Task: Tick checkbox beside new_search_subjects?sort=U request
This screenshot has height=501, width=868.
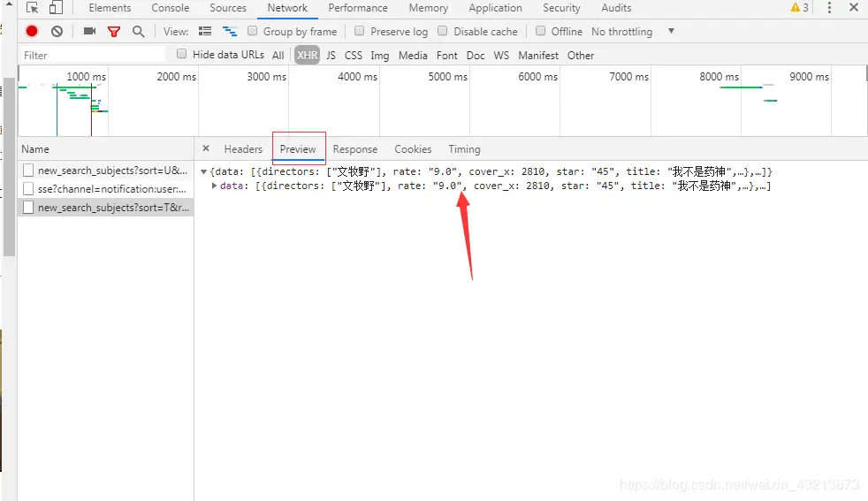Action: click(28, 170)
